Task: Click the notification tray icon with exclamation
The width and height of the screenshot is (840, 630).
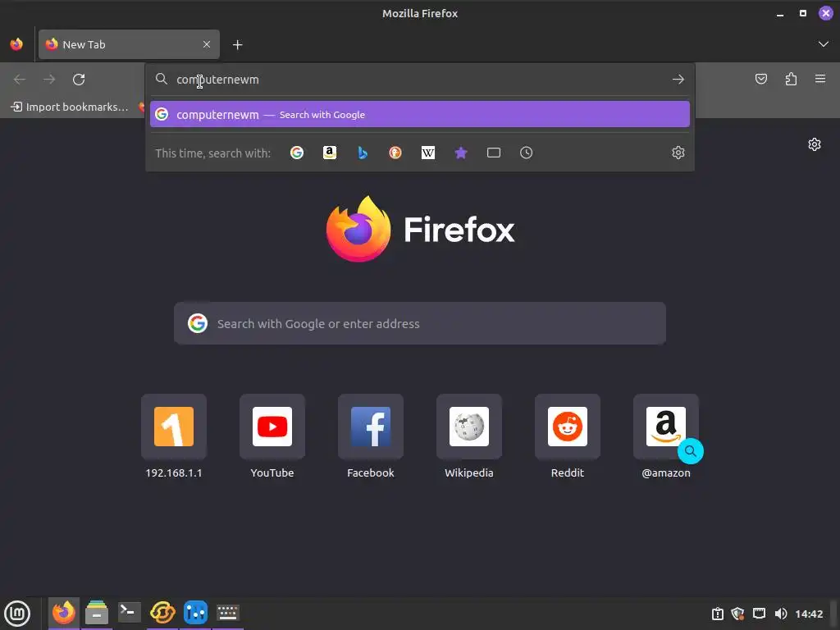Action: (717, 614)
